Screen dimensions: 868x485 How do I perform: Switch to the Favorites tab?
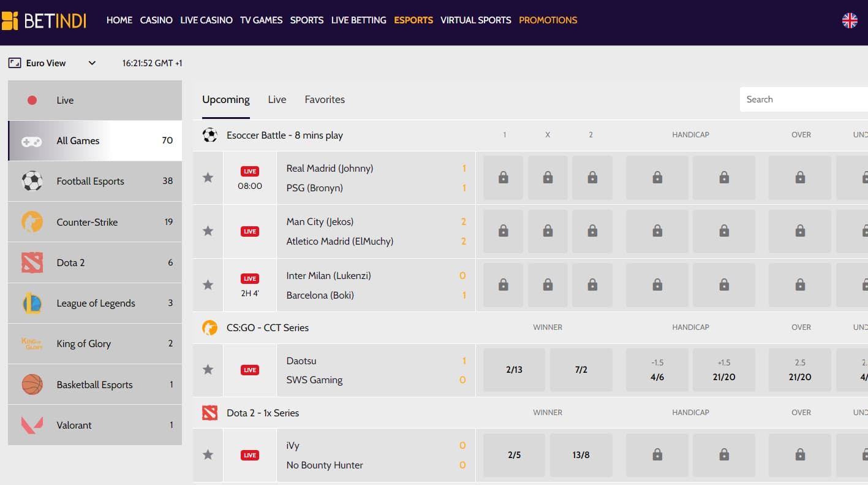pos(325,99)
